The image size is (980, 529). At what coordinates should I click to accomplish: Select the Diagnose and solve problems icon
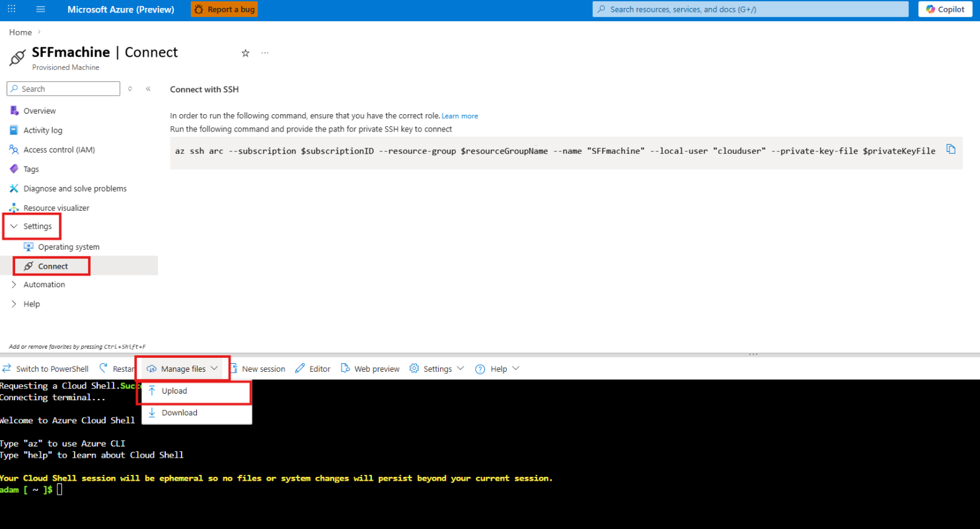click(x=14, y=188)
